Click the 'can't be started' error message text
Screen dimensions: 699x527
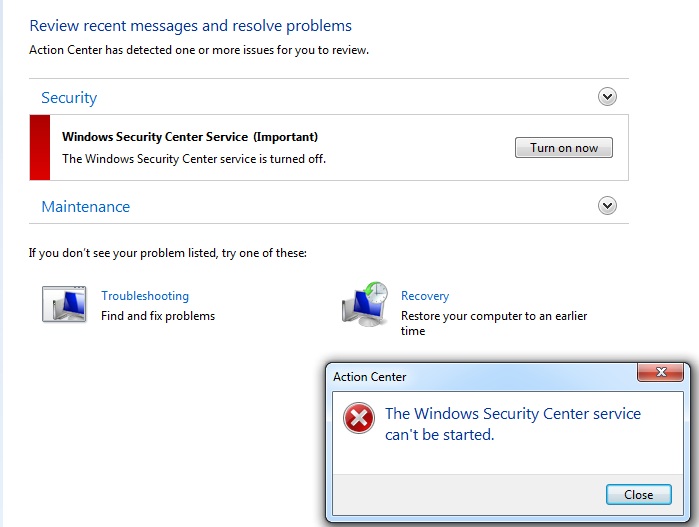[x=440, y=435]
